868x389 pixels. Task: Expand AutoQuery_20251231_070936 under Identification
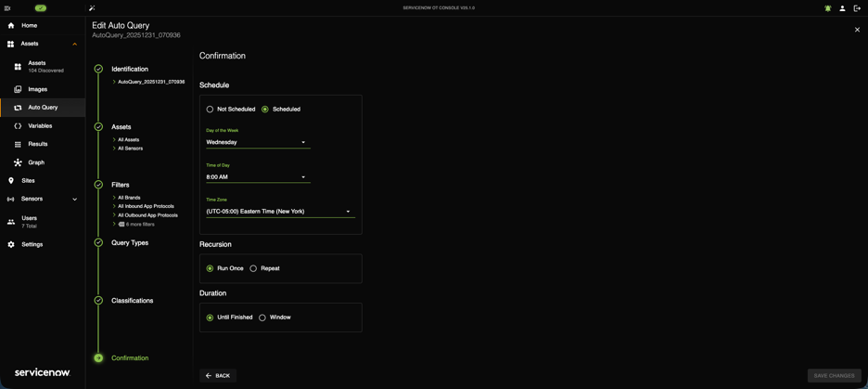(148, 82)
